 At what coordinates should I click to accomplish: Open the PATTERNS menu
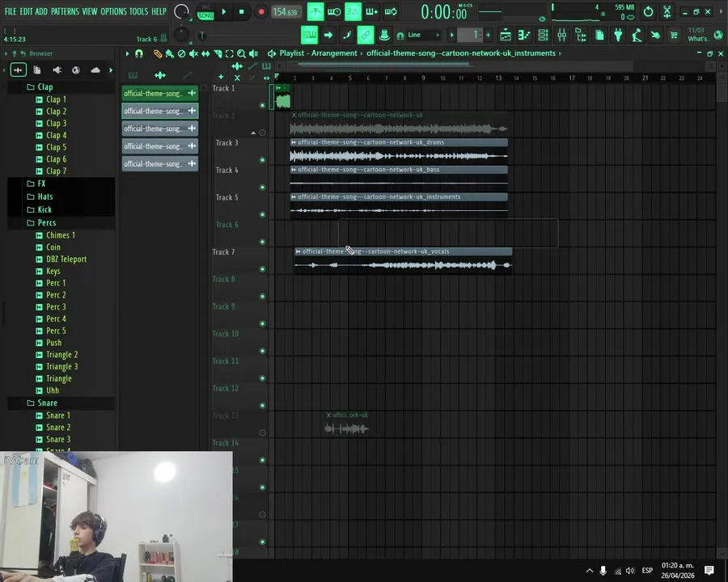(x=65, y=11)
